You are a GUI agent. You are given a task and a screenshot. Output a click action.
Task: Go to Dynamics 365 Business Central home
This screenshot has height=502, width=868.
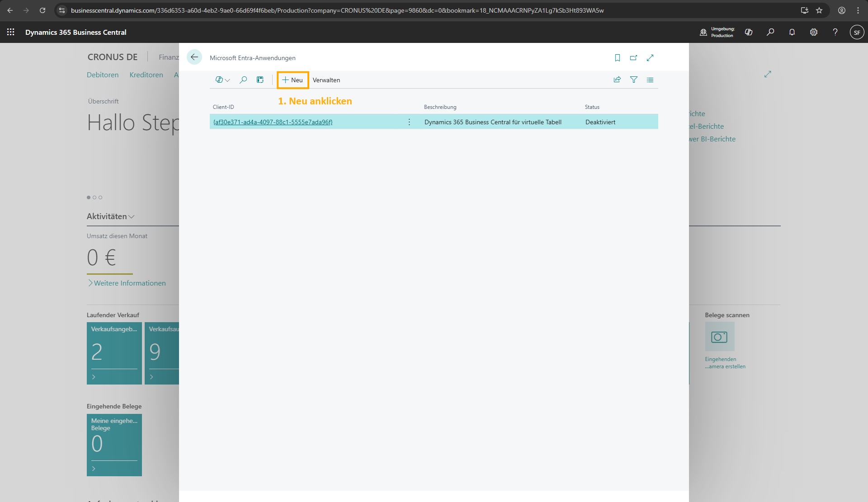tap(76, 32)
